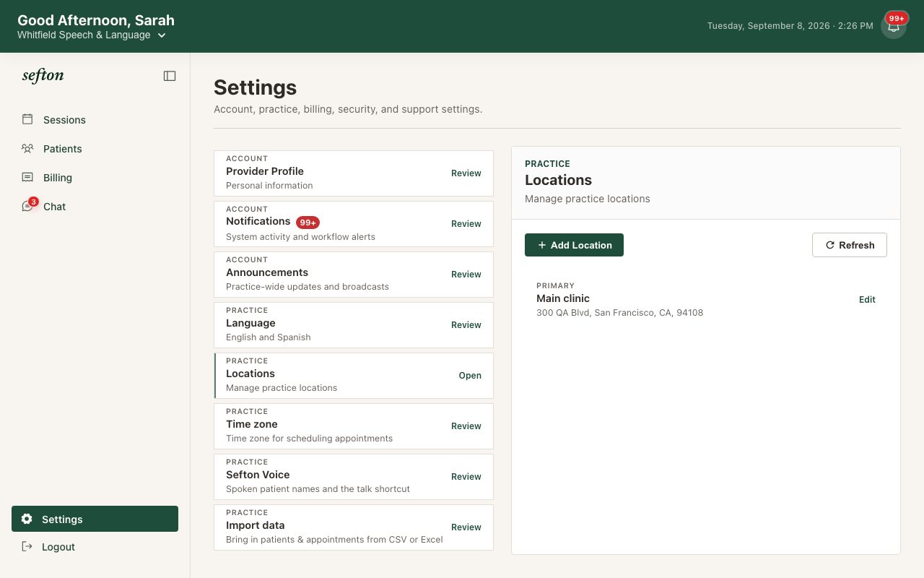Viewport: 924px width, 578px height.
Task: Click the circular Refresh arrow icon
Action: point(829,245)
